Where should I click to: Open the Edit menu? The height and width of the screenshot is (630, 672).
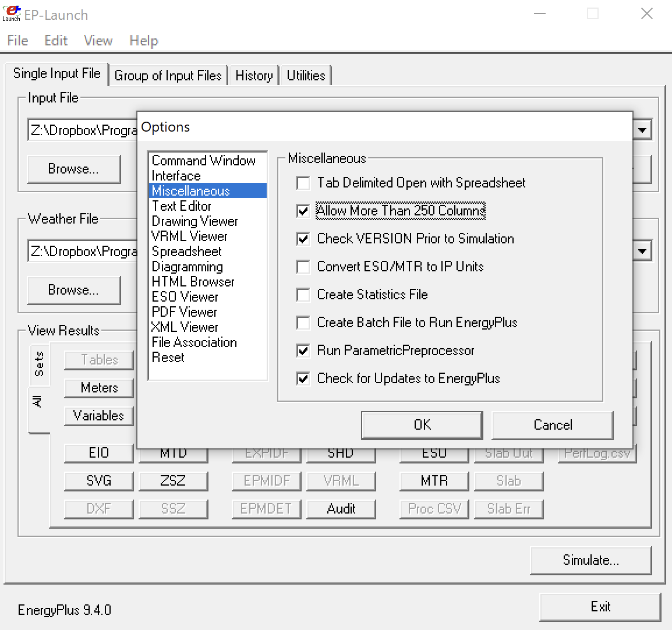pos(56,41)
